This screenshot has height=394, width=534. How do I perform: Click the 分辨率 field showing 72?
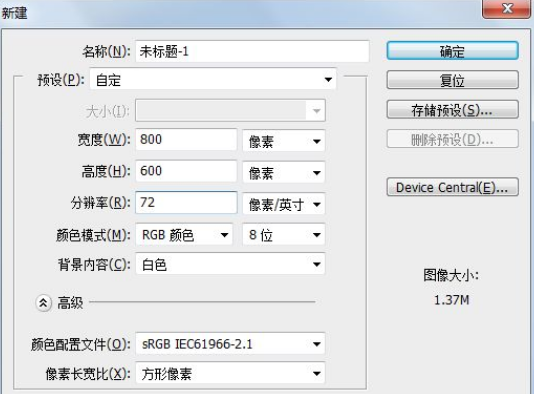(186, 202)
